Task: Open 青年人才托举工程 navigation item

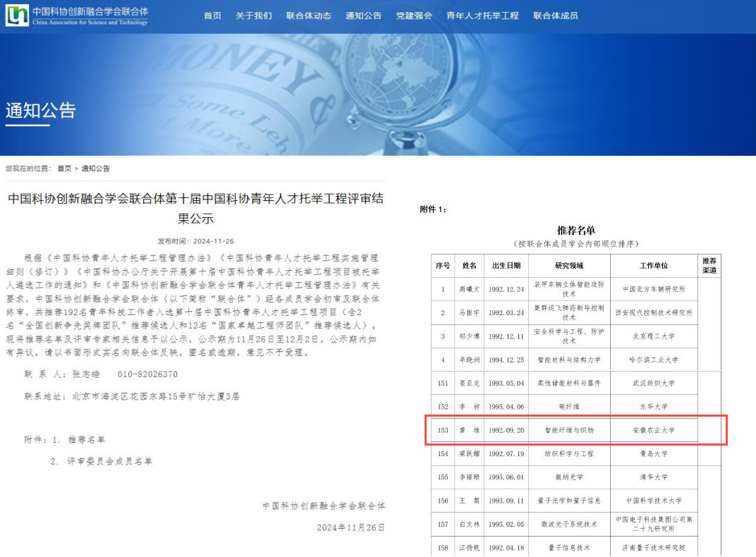Action: (482, 16)
